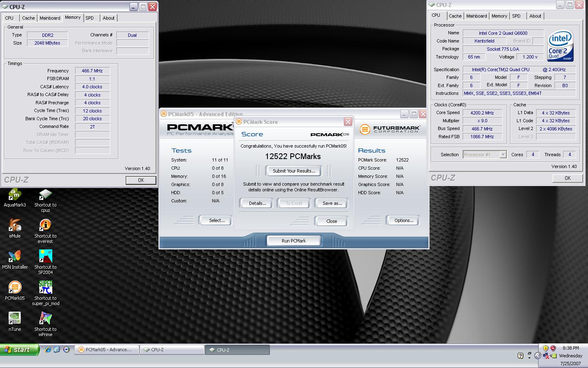Click the help question mark tray icon
Screen dimensions: 588x368
click(520, 356)
